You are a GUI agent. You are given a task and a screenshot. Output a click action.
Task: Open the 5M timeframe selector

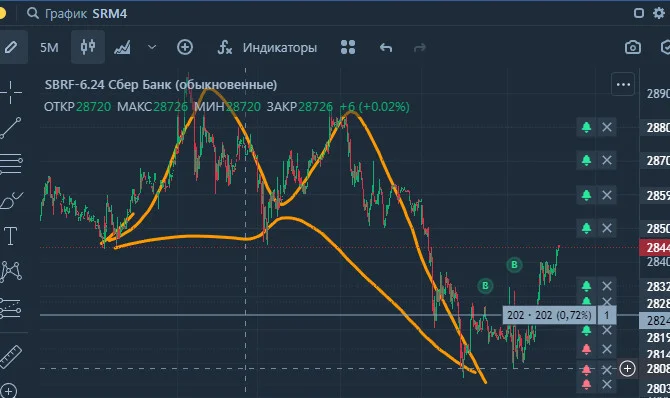[49, 47]
